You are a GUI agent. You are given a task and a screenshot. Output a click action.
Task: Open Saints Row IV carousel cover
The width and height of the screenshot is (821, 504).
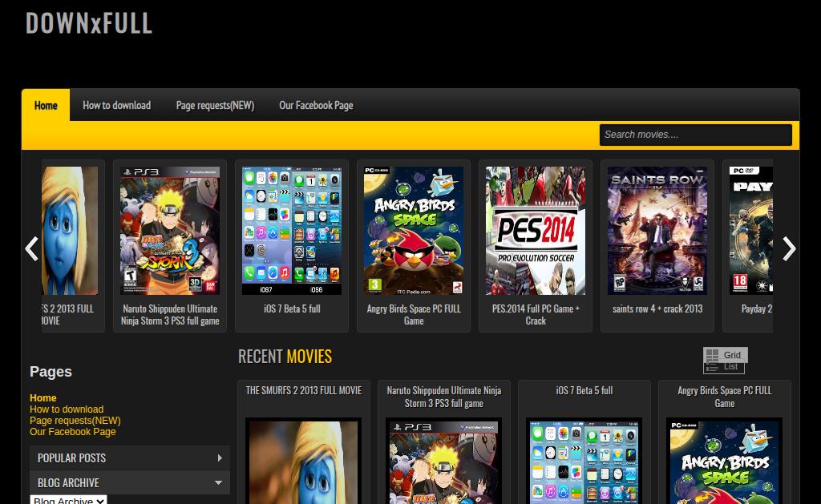(x=657, y=231)
